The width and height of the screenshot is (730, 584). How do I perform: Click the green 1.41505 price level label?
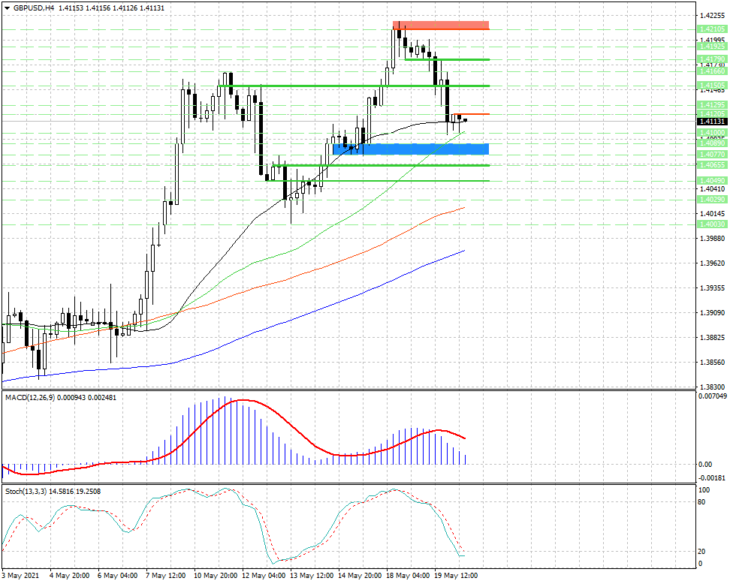712,86
